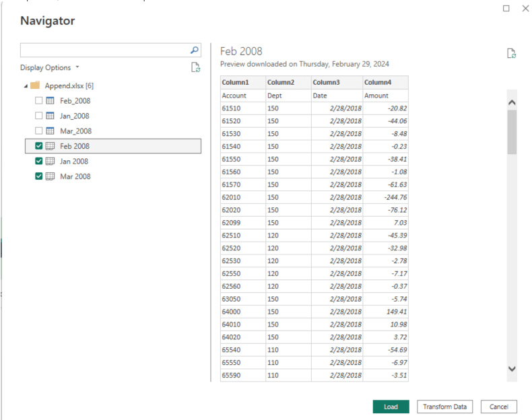Click the refresh icon beside Display Options
The width and height of the screenshot is (532, 420).
click(x=195, y=67)
